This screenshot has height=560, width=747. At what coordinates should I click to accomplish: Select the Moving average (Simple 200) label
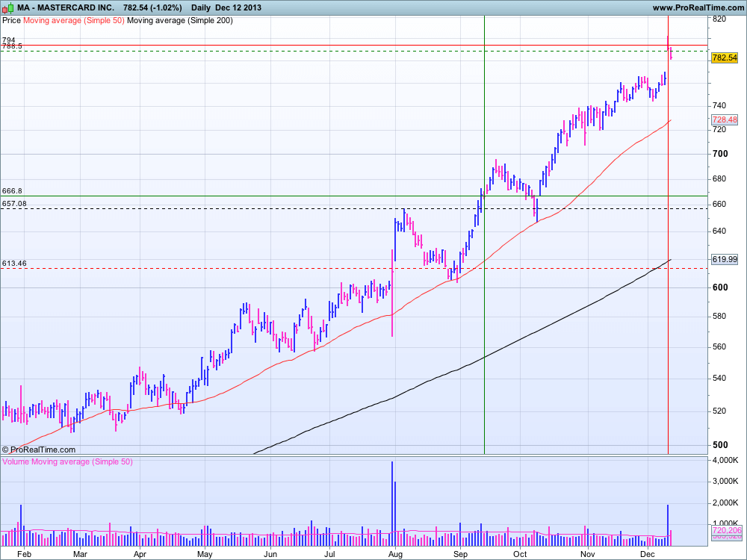[180, 20]
